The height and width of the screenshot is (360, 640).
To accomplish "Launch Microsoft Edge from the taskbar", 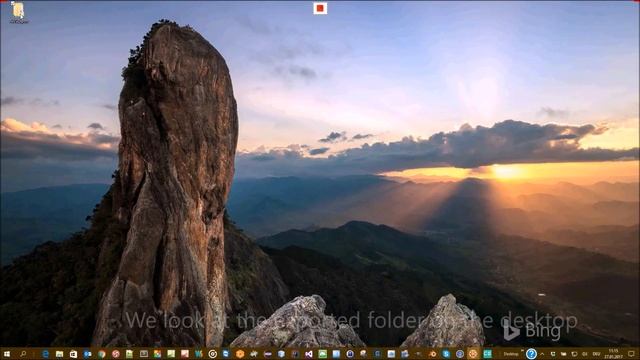I will (45, 354).
